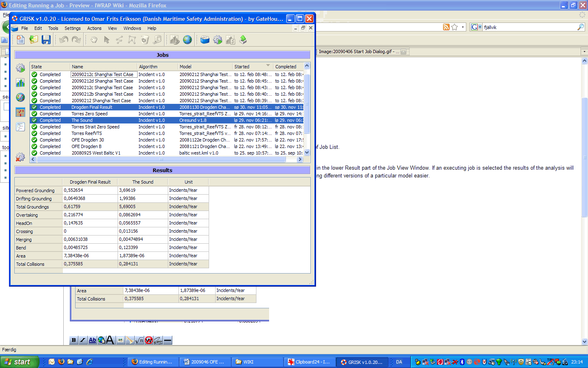Click the Save disk icon in GRISK toolbar
Image resolution: width=588 pixels, height=368 pixels.
coord(46,40)
